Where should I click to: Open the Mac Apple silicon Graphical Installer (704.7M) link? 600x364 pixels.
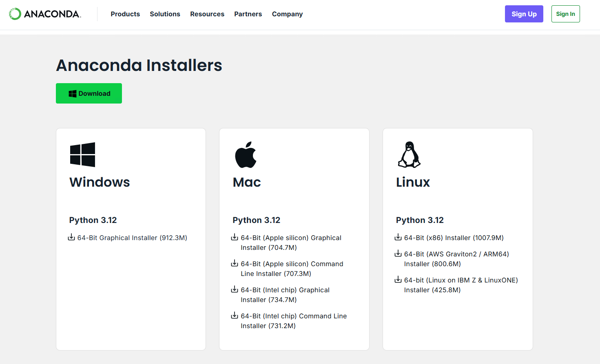click(x=291, y=243)
